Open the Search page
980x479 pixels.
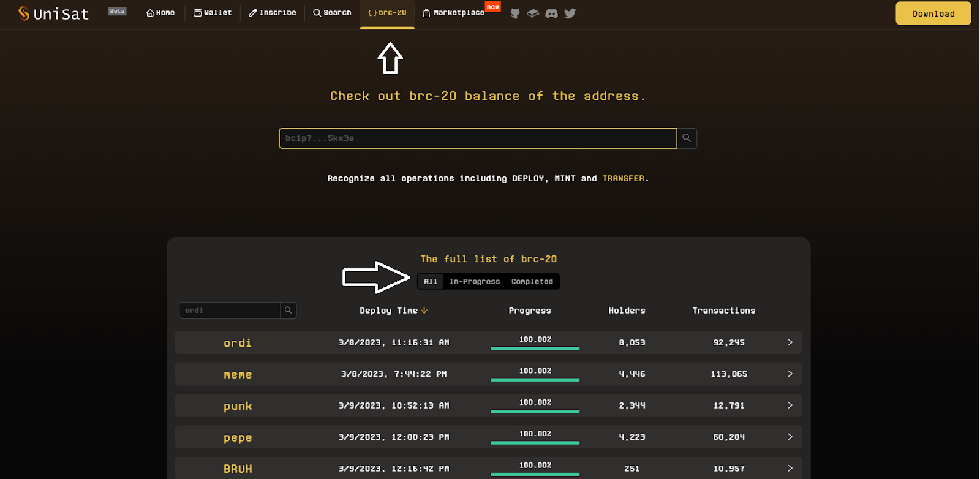(x=332, y=13)
